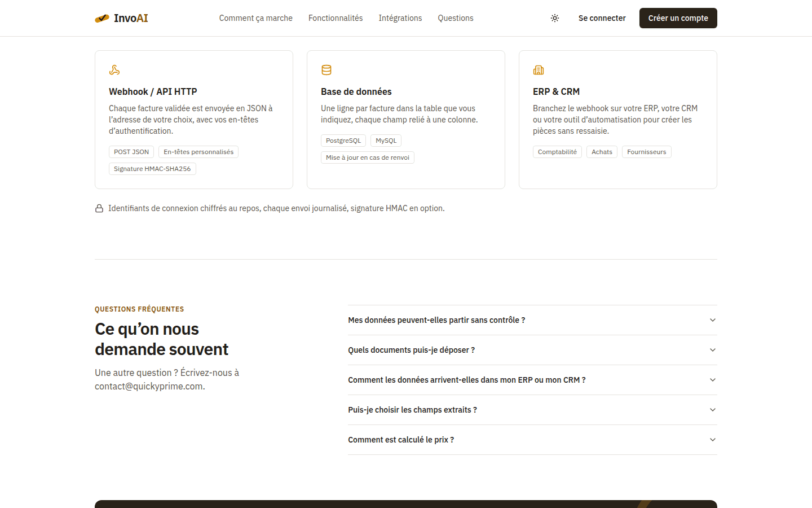Viewport: 812px width, 508px height.
Task: Click the Ce qu'on nous demande souvent heading
Action: coord(161,339)
